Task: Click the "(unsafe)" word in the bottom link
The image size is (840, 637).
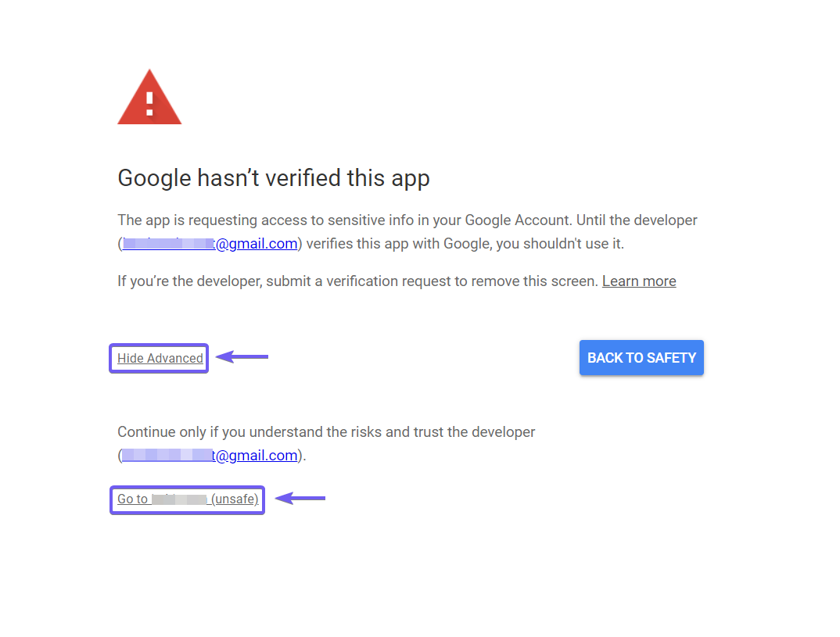Action: 235,499
